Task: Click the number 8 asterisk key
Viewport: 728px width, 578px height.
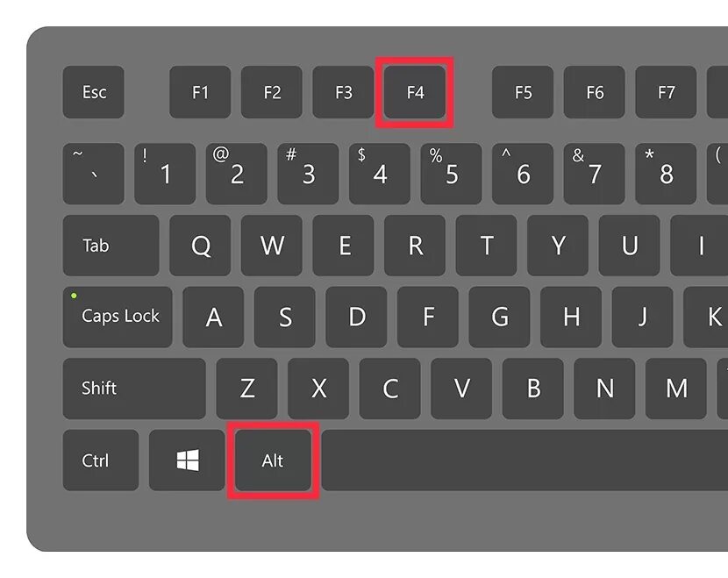Action: pyautogui.click(x=666, y=174)
